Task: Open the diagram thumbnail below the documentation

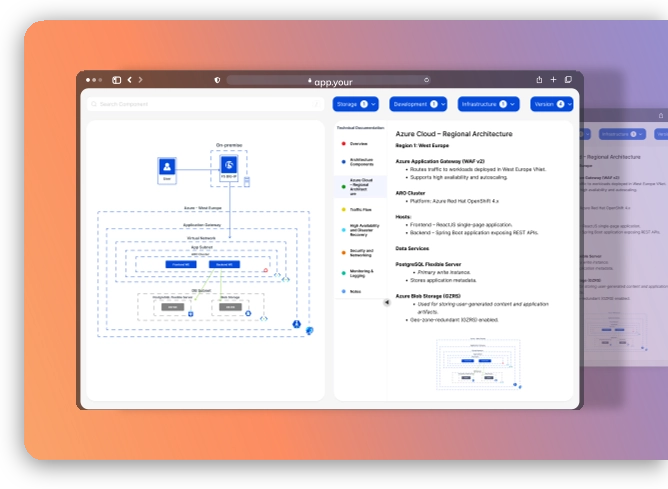Action: click(478, 364)
